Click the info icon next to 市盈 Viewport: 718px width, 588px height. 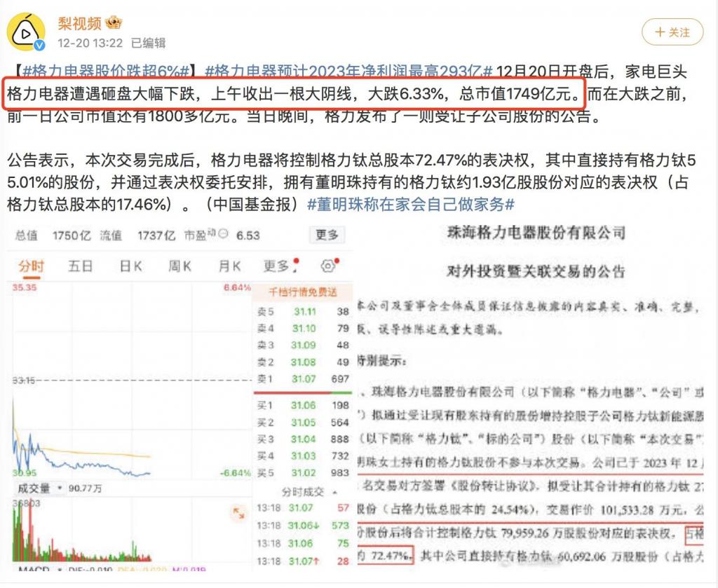(x=223, y=234)
